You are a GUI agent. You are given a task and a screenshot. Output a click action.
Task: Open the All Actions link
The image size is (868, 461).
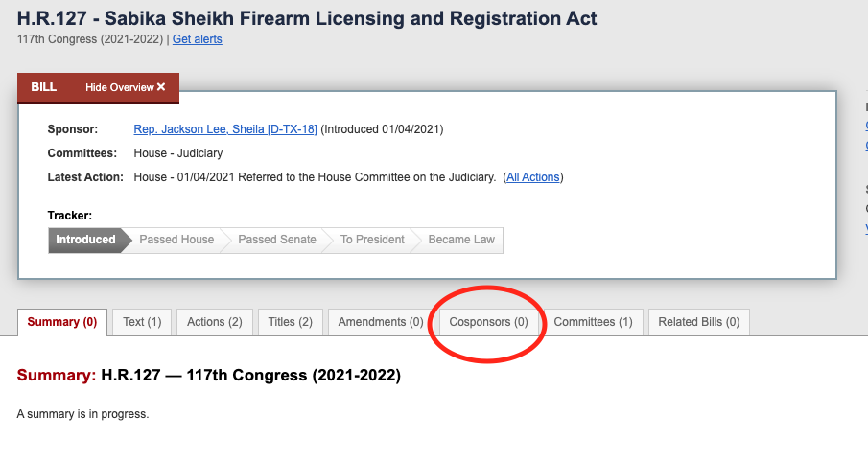[533, 177]
